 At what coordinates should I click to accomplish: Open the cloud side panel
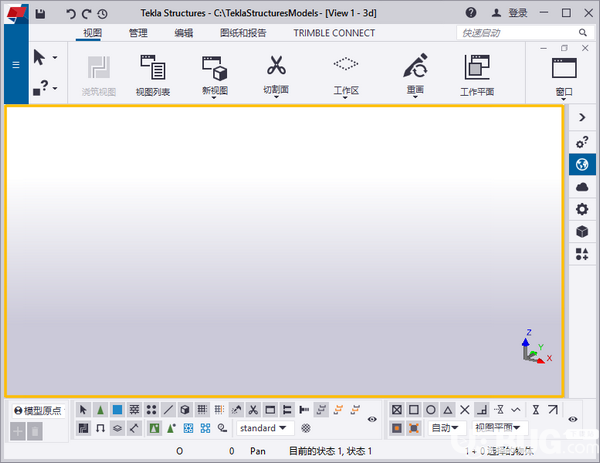pos(582,187)
